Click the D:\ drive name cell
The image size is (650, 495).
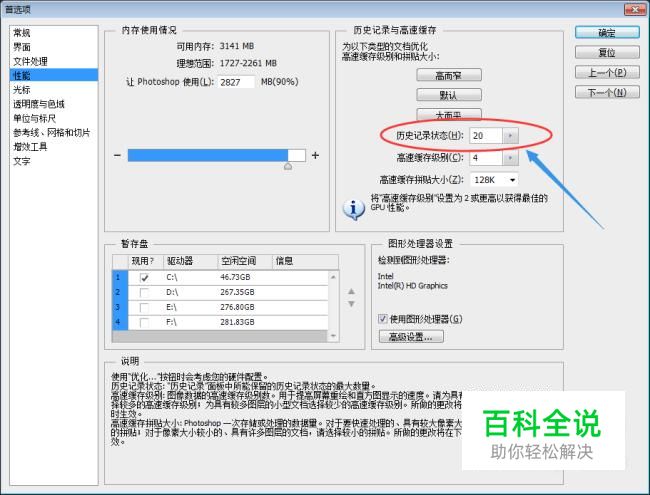pos(172,292)
